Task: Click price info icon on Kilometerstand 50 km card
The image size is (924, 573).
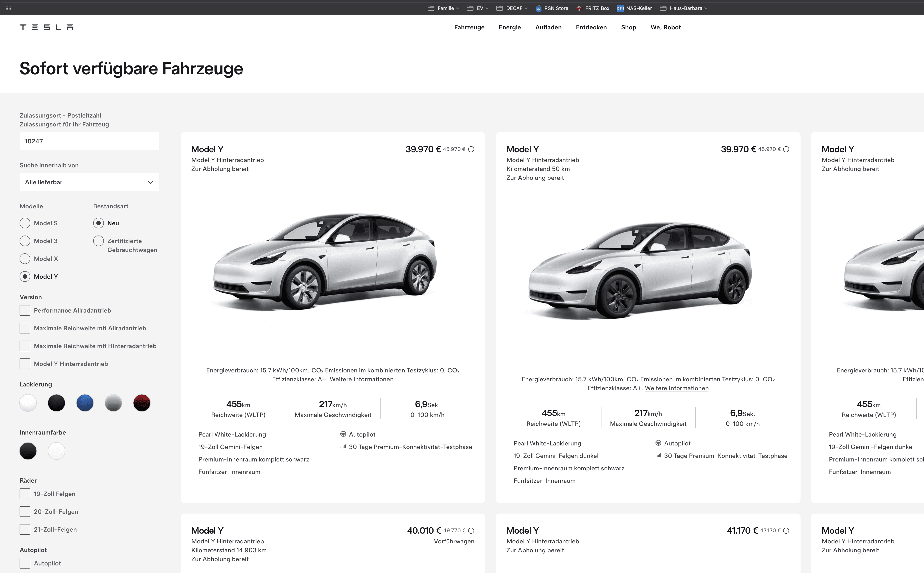Action: pyautogui.click(x=786, y=149)
